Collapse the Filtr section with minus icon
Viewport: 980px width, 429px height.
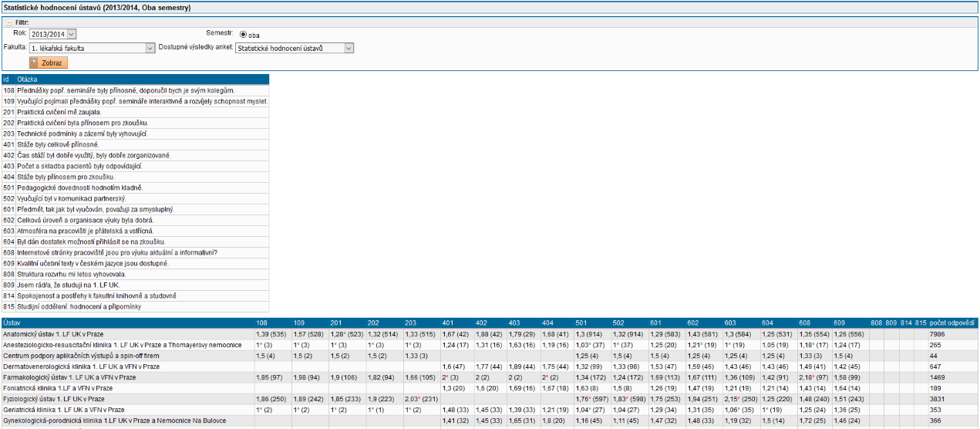9,22
